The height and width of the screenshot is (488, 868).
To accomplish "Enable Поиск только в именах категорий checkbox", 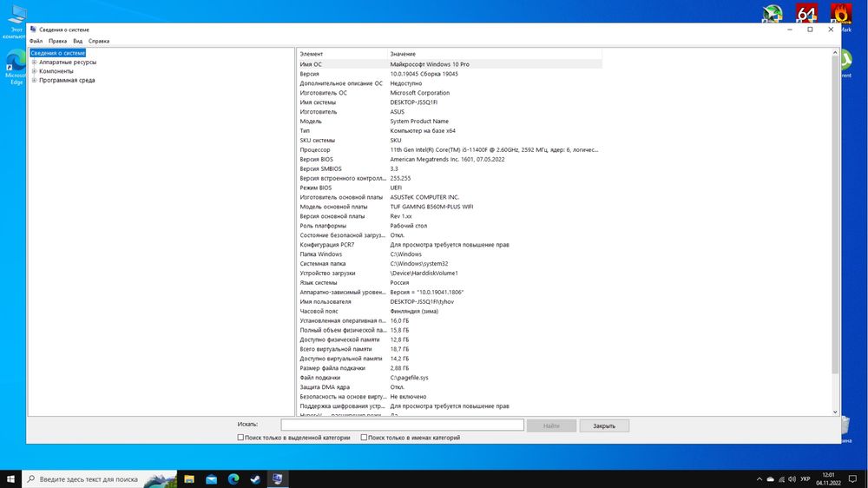I will (364, 437).
